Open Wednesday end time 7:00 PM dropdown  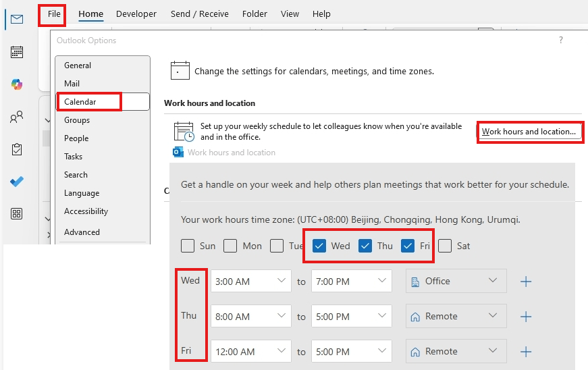point(351,281)
